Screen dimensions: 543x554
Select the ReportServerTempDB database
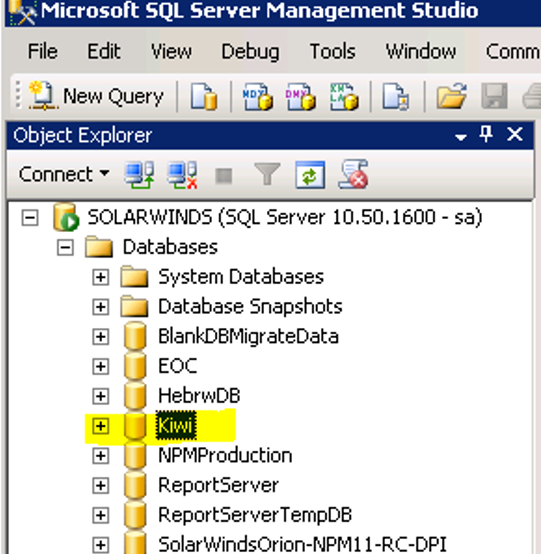coord(255,515)
